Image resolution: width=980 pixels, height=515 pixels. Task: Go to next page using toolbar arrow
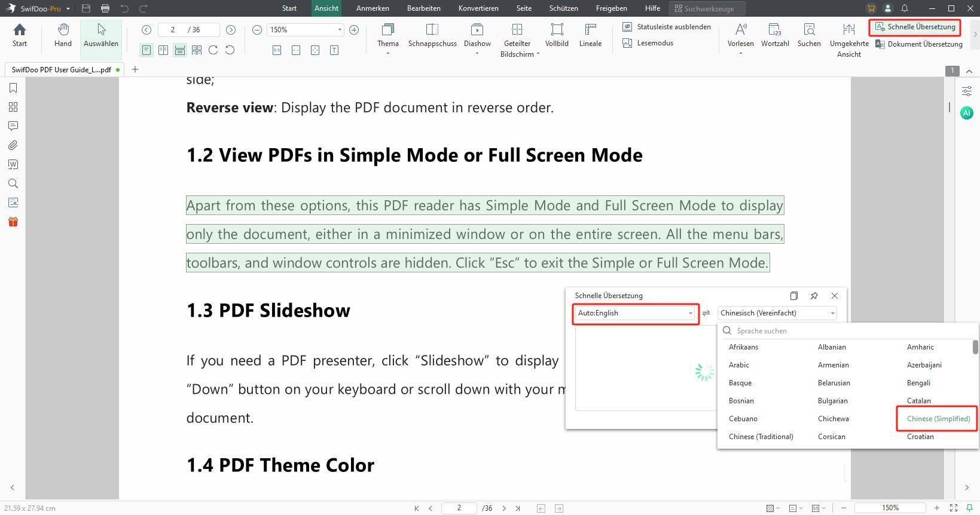(x=231, y=30)
